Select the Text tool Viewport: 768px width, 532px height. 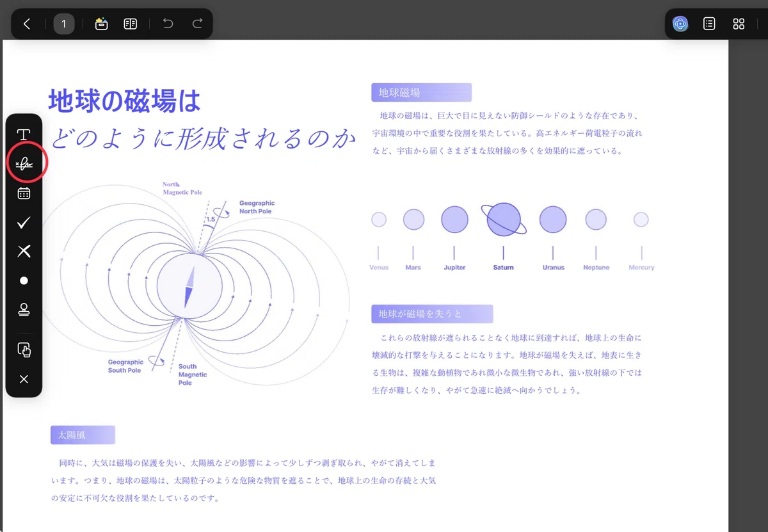click(24, 134)
